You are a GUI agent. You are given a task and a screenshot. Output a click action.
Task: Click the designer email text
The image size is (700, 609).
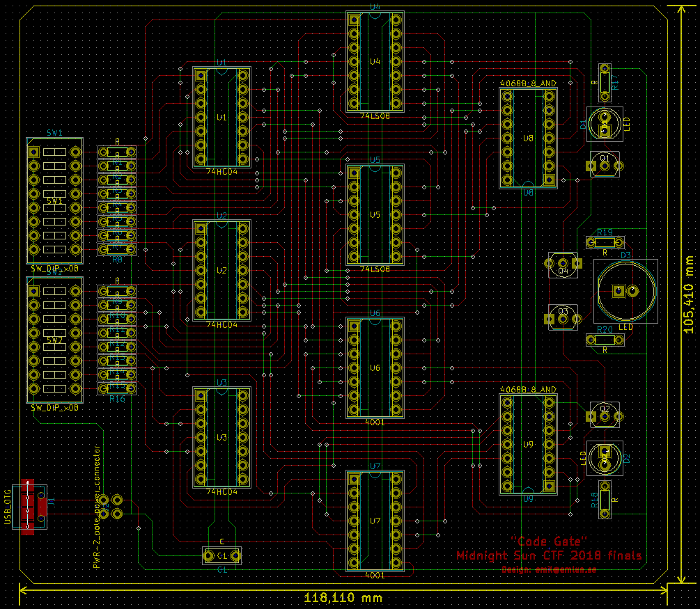pos(549,569)
